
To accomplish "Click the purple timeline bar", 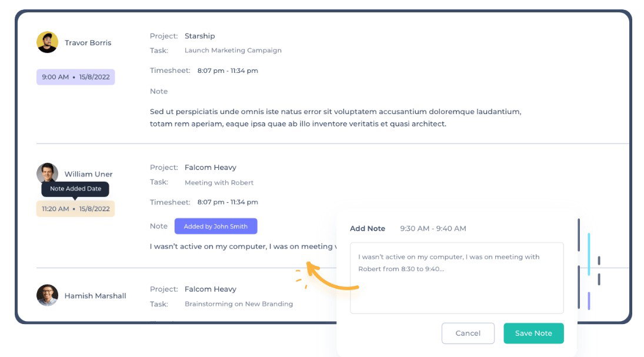I will click(589, 301).
